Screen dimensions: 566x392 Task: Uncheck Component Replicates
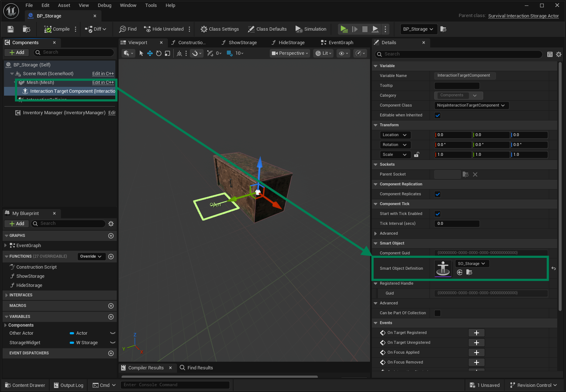pos(437,194)
